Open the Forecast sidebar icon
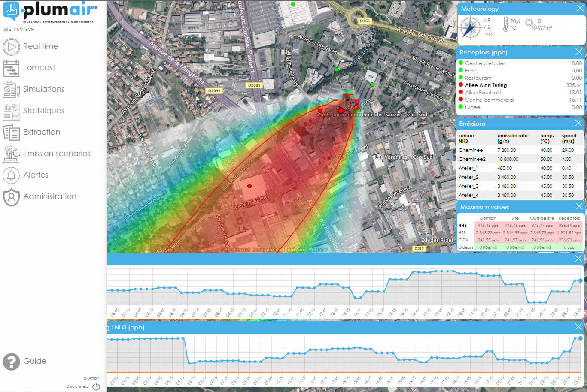This screenshot has width=587, height=392. pos(12,68)
